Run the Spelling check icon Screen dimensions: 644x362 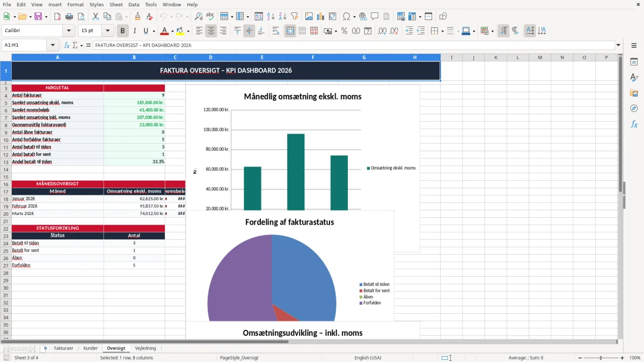click(x=210, y=17)
